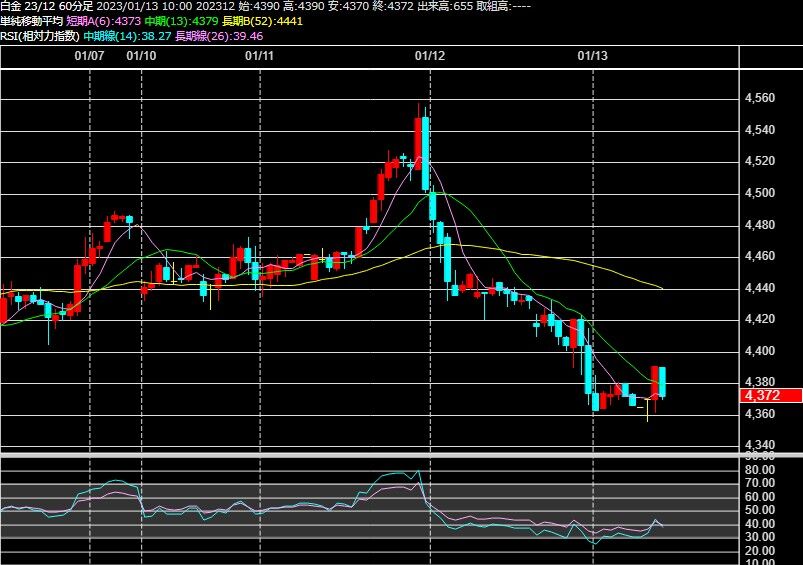Click the RSI 中期線(14):38.27 label
Image resolution: width=803 pixels, height=565 pixels.
point(127,36)
